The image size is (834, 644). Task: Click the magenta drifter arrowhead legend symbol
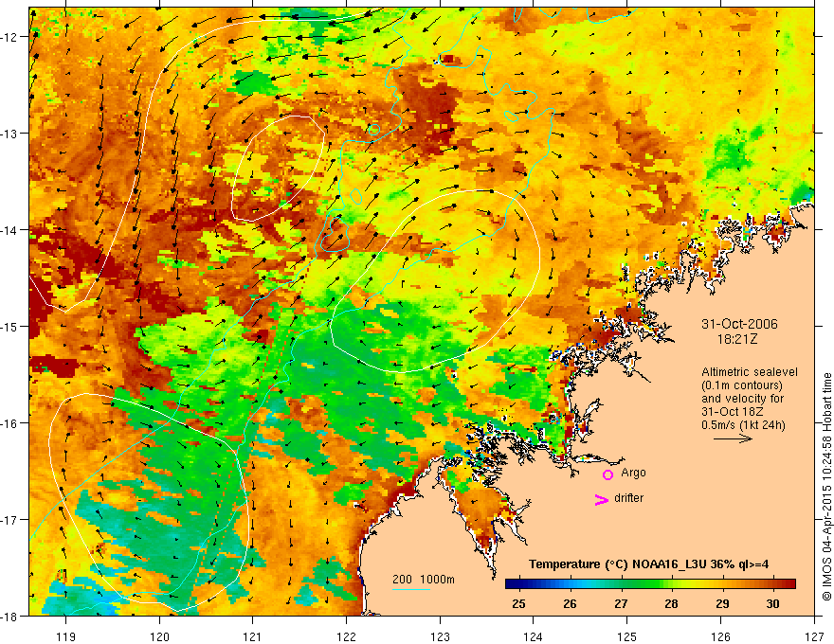pos(602,499)
